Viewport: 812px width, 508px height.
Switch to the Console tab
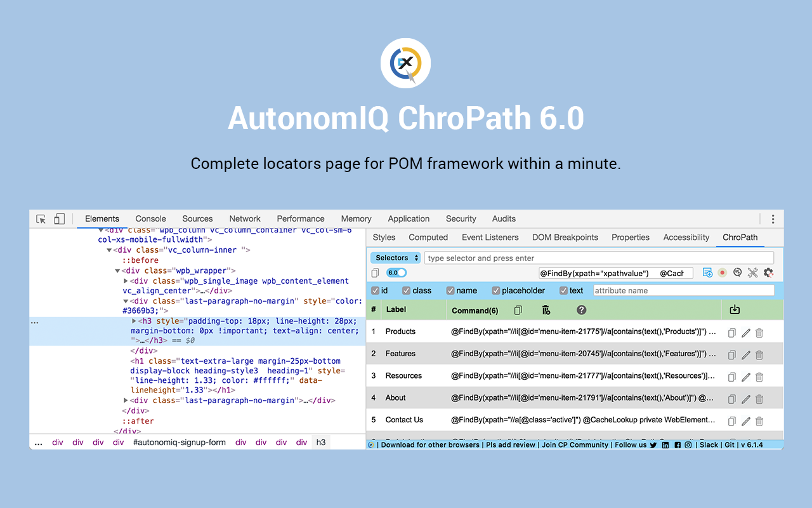[150, 219]
